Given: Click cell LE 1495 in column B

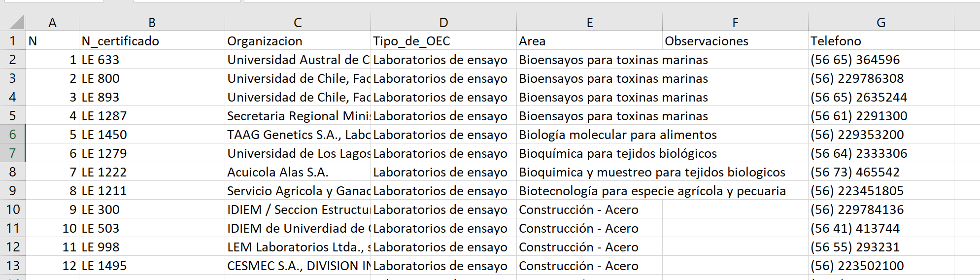Looking at the screenshot, I should point(152,266).
